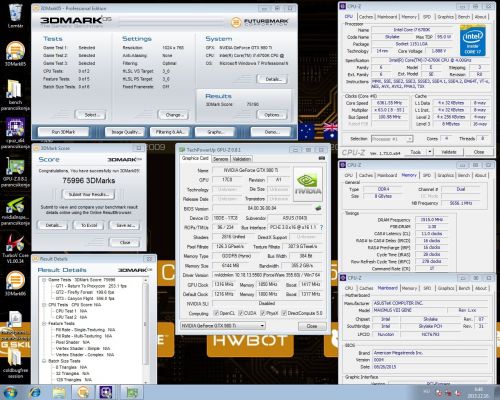Screen dimensions: 500x400
Task: Select GT2 - Firefly Forest row
Action: click(85, 292)
